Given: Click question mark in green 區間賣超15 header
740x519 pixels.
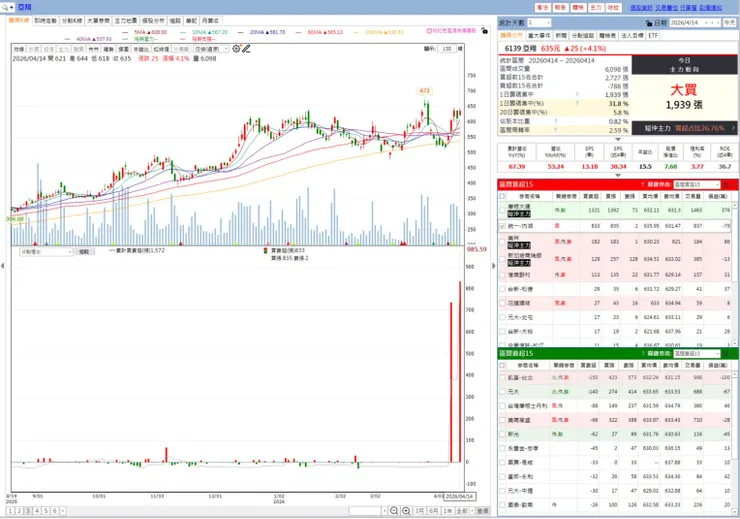Looking at the screenshot, I should pos(642,353).
